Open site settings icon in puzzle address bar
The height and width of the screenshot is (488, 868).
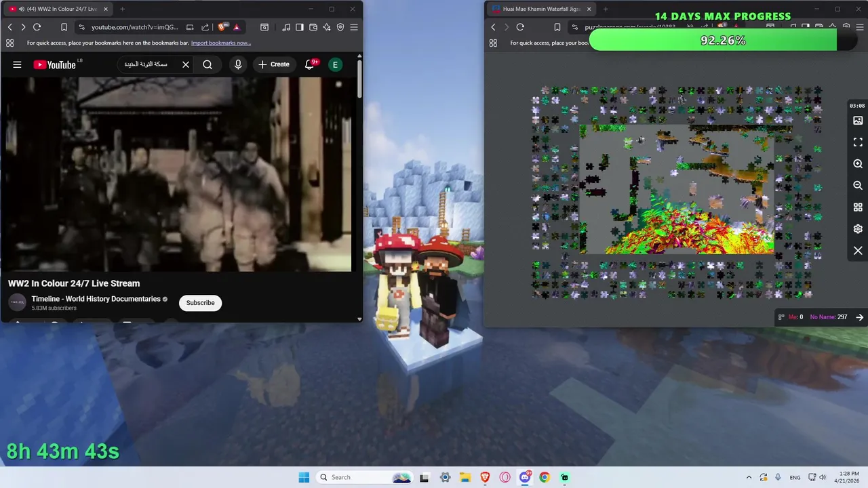[x=574, y=27]
